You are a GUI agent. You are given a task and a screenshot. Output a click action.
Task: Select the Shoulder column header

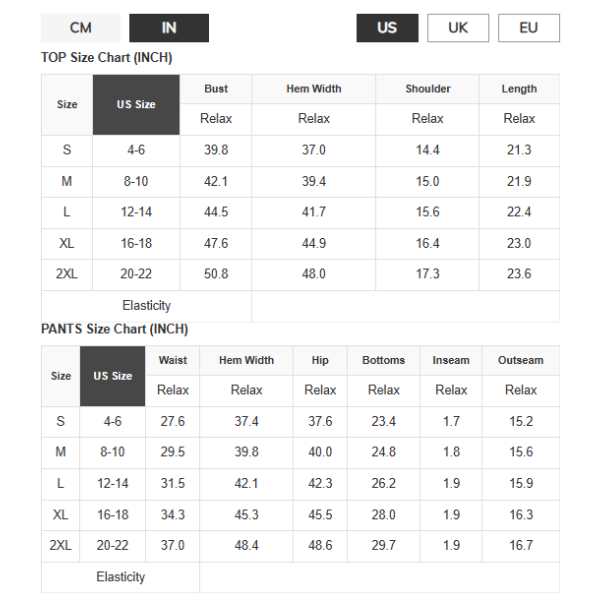point(427,89)
